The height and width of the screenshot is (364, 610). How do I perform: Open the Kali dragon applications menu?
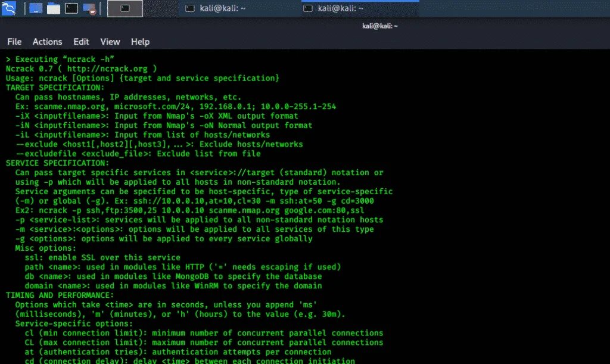click(x=8, y=8)
